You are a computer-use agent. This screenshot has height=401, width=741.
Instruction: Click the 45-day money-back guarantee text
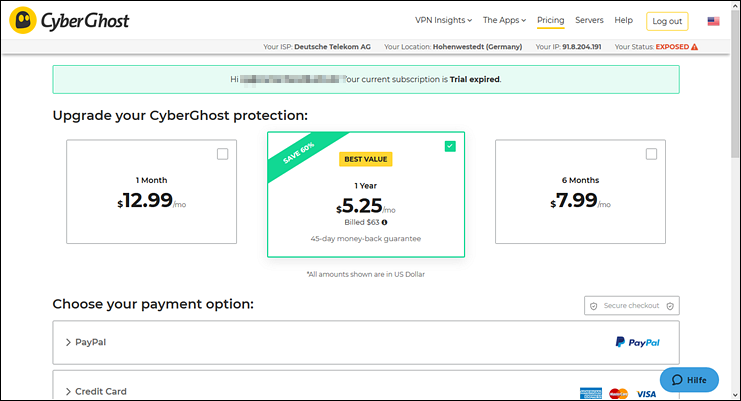pyautogui.click(x=366, y=239)
